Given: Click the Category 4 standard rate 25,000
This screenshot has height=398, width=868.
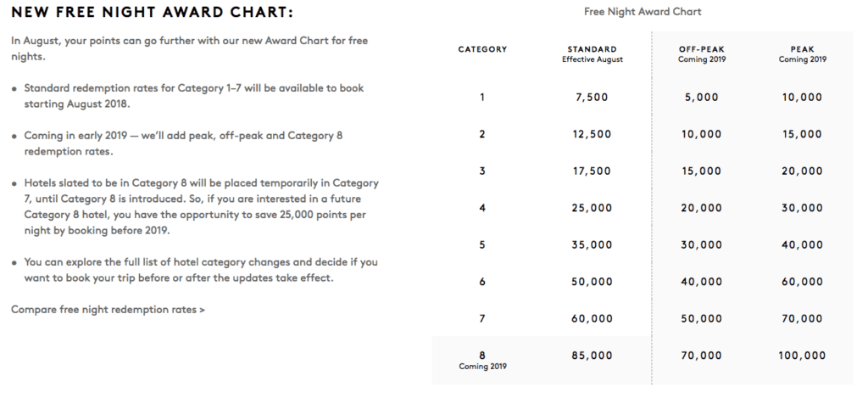Looking at the screenshot, I should click(x=590, y=208).
